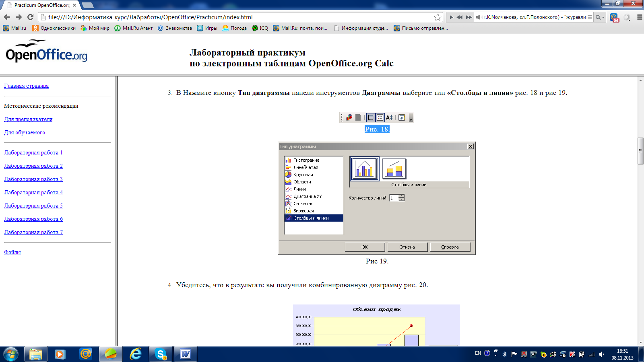
Task: Open Лабораторная работа 3
Action: [33, 179]
